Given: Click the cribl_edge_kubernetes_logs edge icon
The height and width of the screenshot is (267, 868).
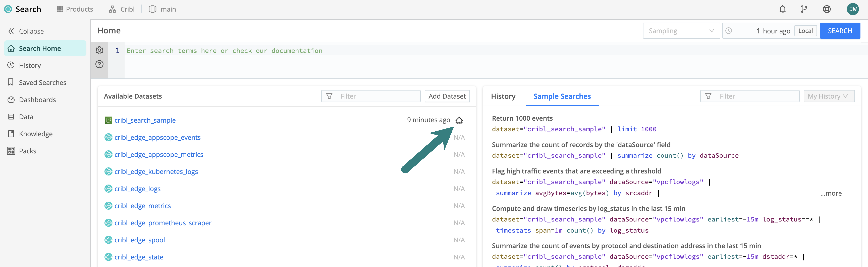Looking at the screenshot, I should coord(108,172).
